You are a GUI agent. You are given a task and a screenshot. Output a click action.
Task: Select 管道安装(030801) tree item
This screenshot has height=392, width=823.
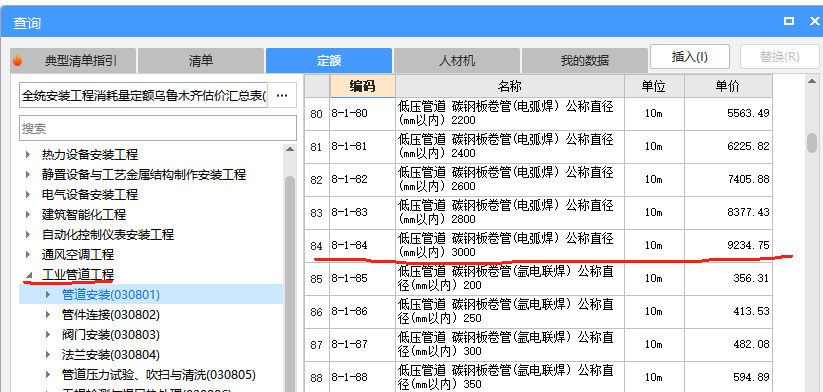(x=110, y=295)
